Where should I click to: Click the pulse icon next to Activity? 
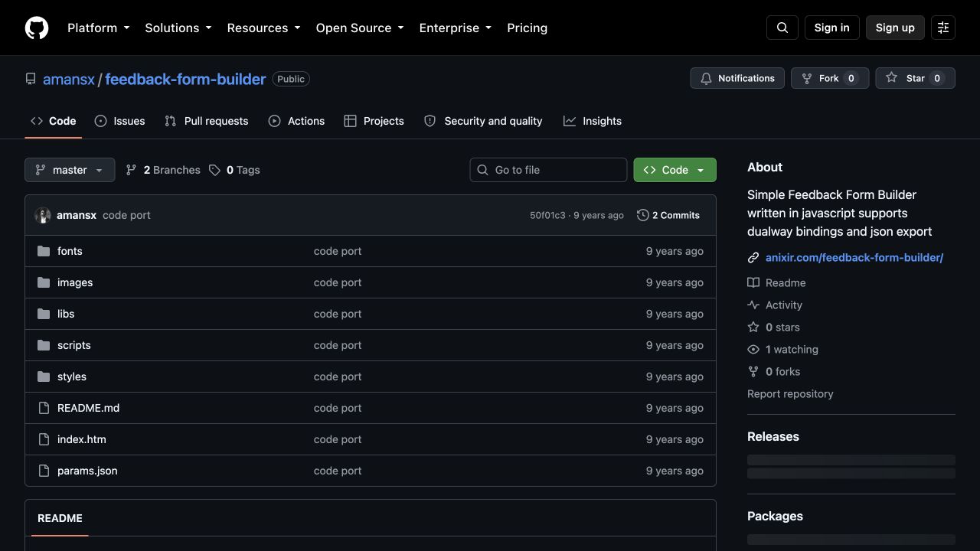pos(753,305)
